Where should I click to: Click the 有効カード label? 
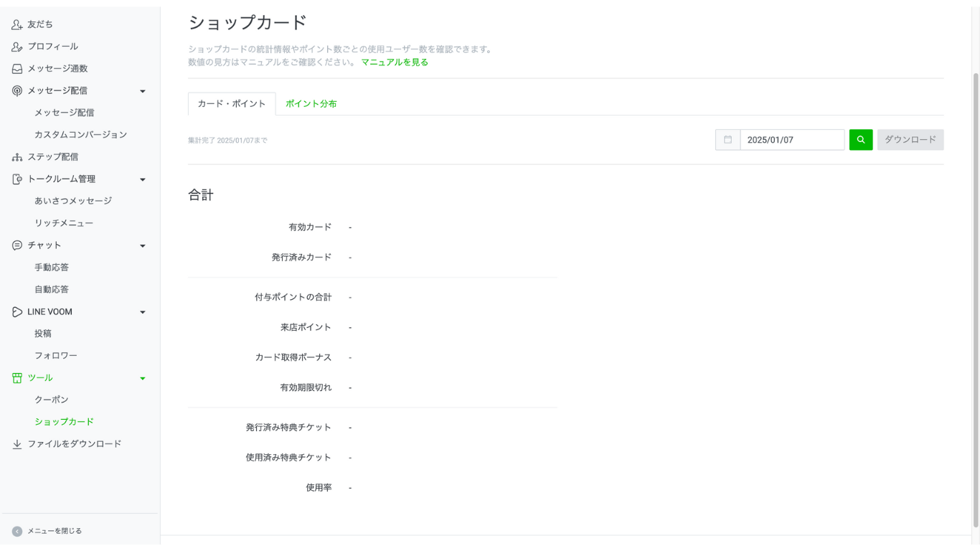pyautogui.click(x=310, y=227)
